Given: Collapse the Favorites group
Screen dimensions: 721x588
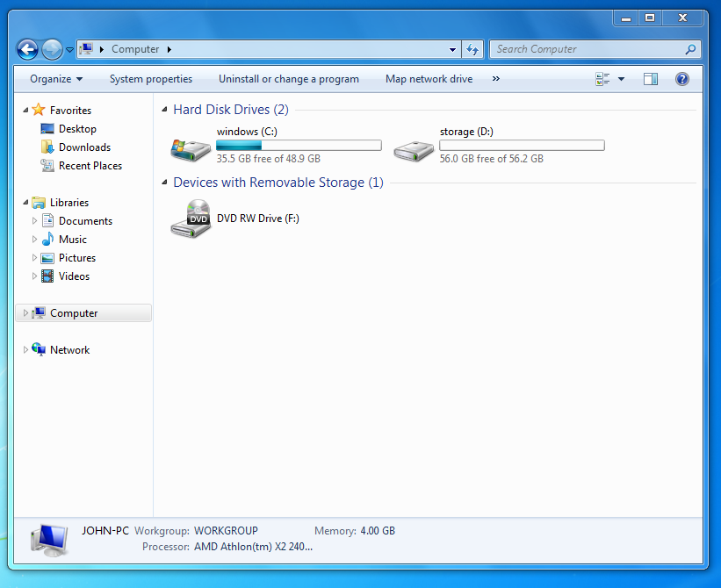Looking at the screenshot, I should (25, 111).
